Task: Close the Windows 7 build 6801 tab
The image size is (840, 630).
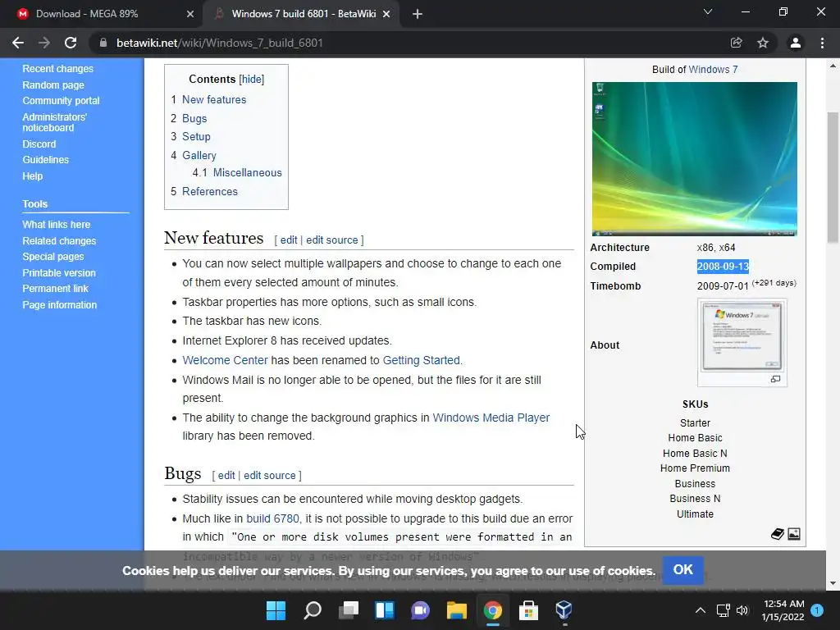Action: click(386, 14)
